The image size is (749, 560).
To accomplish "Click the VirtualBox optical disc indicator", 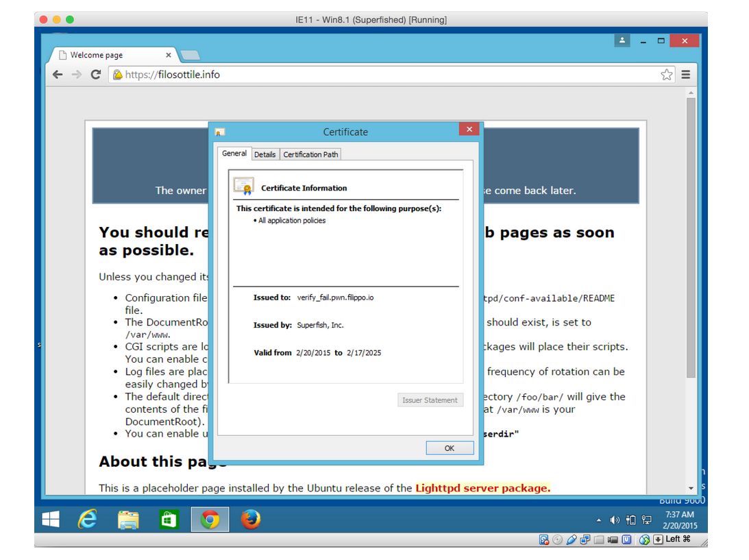I will pos(557,539).
